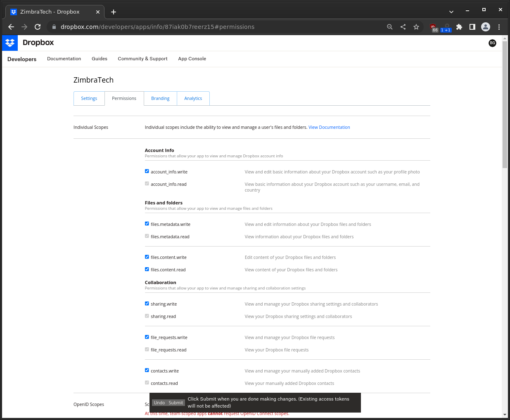Click the uBlock Origin extension icon
Image resolution: width=510 pixels, height=420 pixels.
pos(434,27)
